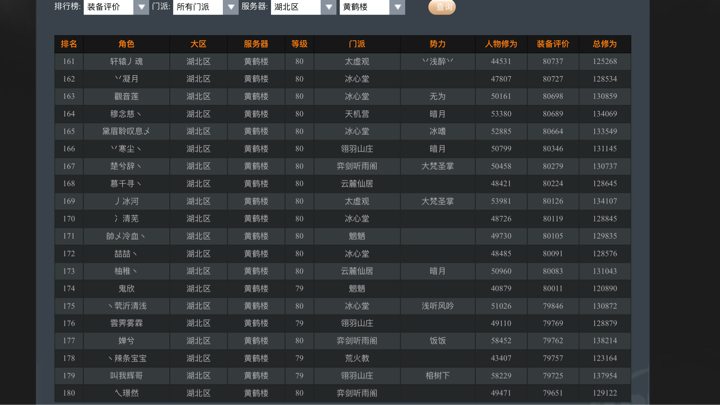The height and width of the screenshot is (405, 720).
Task: Click 人物修为 value 58452
Action: coord(501,341)
